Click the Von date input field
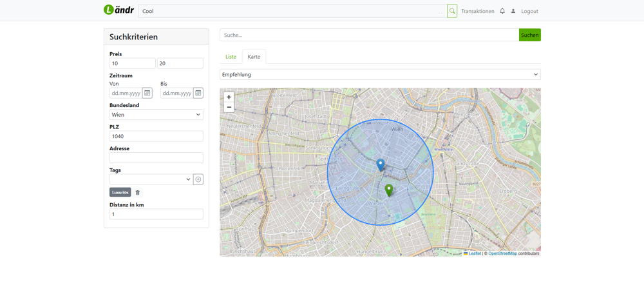644x307 pixels. [x=126, y=93]
